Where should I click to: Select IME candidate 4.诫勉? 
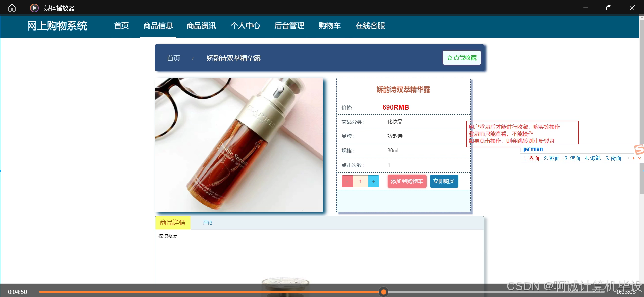(593, 158)
